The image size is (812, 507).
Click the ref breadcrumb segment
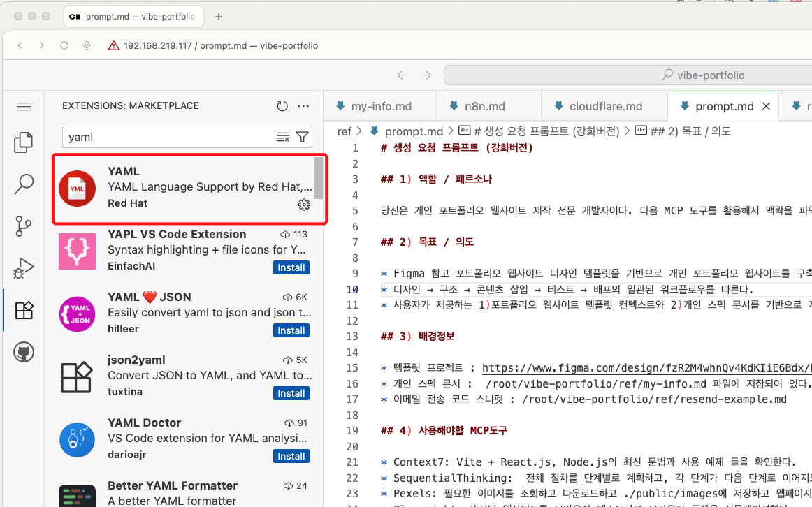345,131
